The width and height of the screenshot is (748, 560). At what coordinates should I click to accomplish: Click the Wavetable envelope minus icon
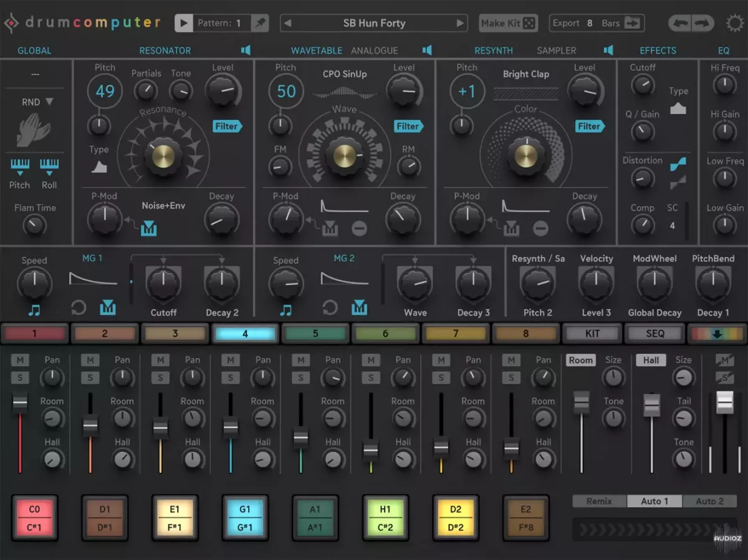[359, 228]
